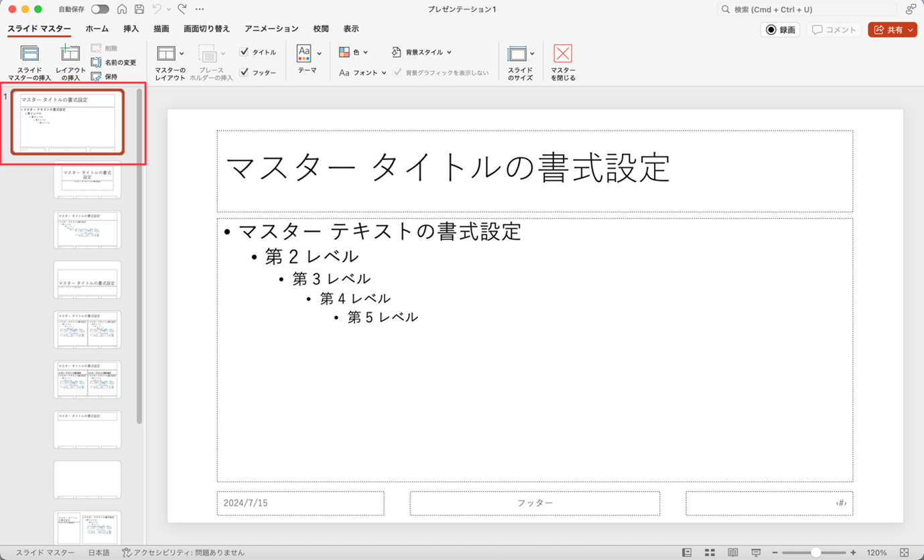Click the Redo arrow icon
Viewport: 924px width, 560px height.
pos(182,9)
